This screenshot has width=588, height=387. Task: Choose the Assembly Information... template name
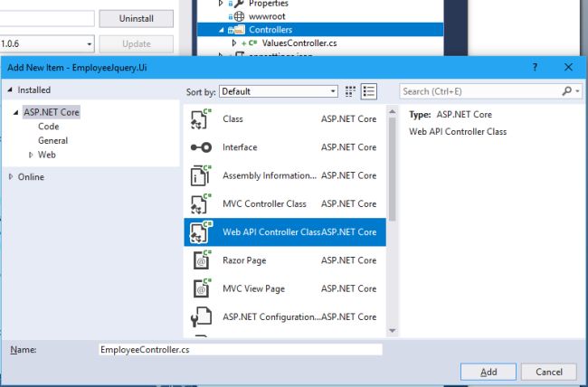point(270,175)
